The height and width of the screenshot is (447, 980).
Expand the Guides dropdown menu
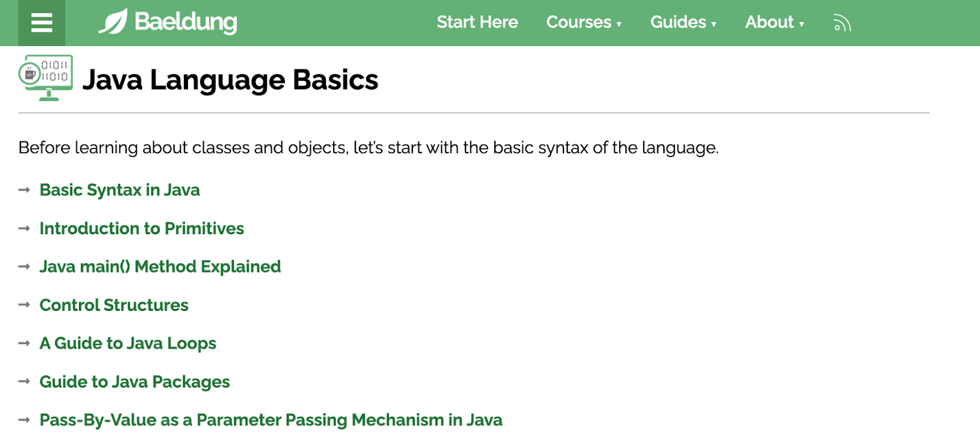pyautogui.click(x=683, y=22)
